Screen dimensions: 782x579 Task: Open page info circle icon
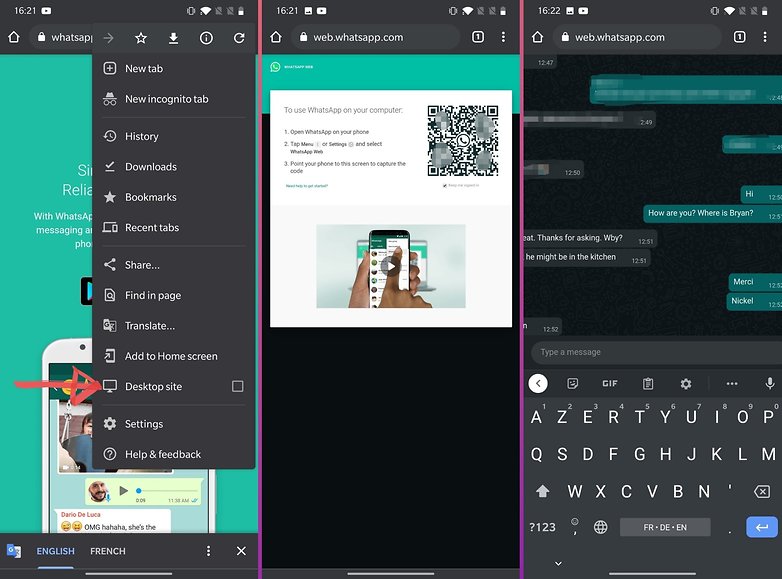[x=206, y=38]
